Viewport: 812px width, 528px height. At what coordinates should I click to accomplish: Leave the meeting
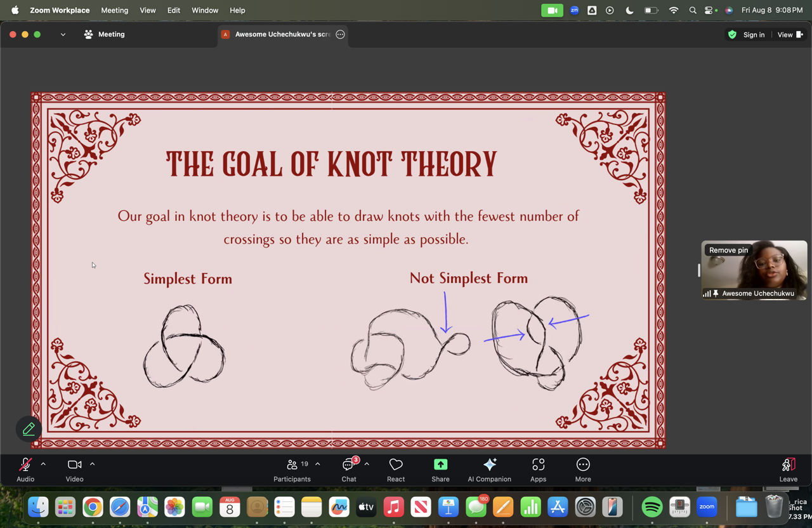click(788, 470)
